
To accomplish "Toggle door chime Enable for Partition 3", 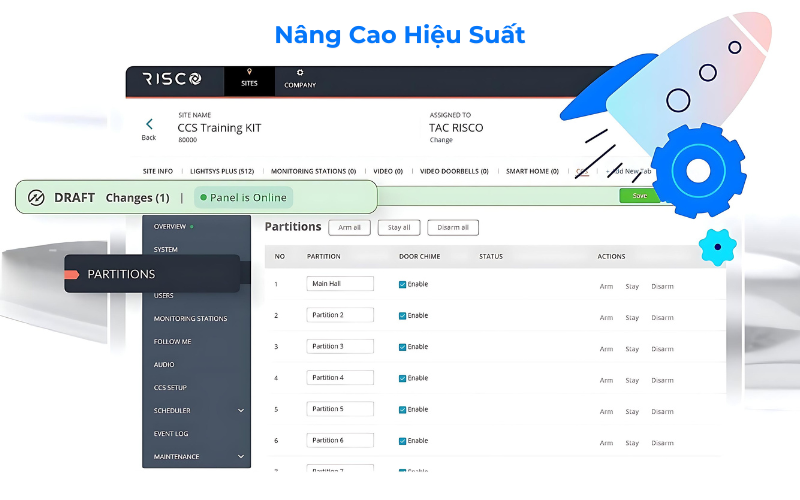I will tap(402, 347).
